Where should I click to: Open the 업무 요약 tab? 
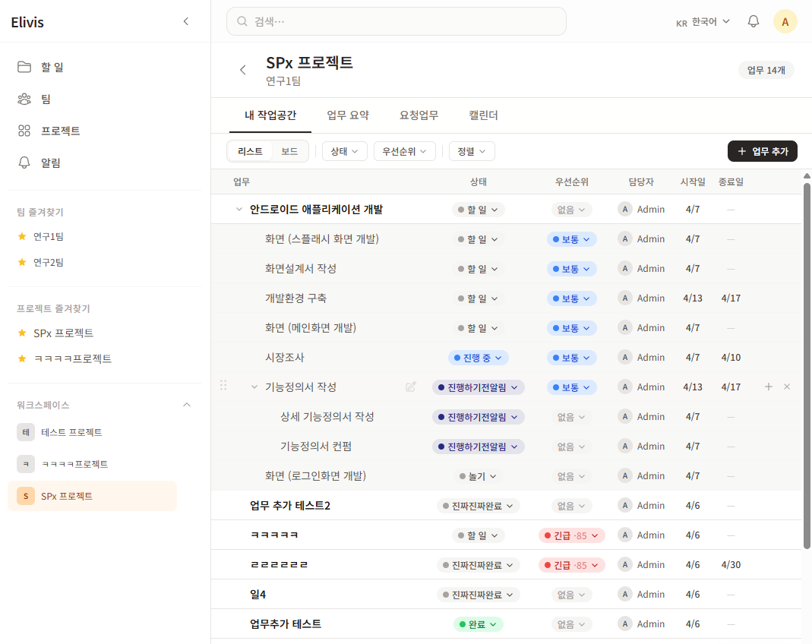347,115
